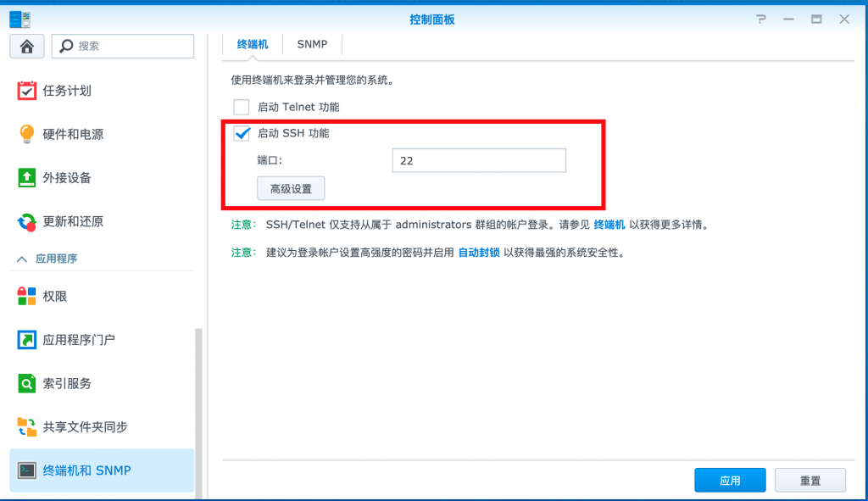The width and height of the screenshot is (868, 501).
Task: Select the 终端机 tab
Action: tap(253, 44)
